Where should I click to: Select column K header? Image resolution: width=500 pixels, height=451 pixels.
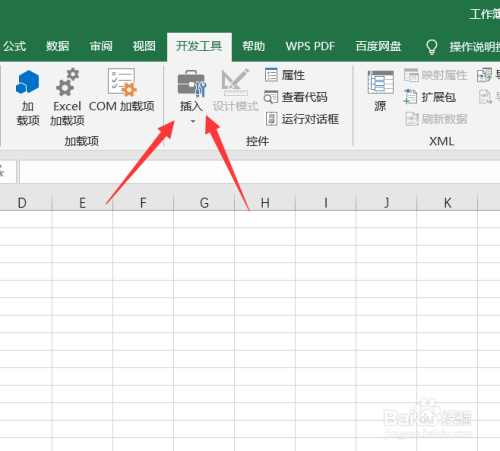[x=447, y=203]
